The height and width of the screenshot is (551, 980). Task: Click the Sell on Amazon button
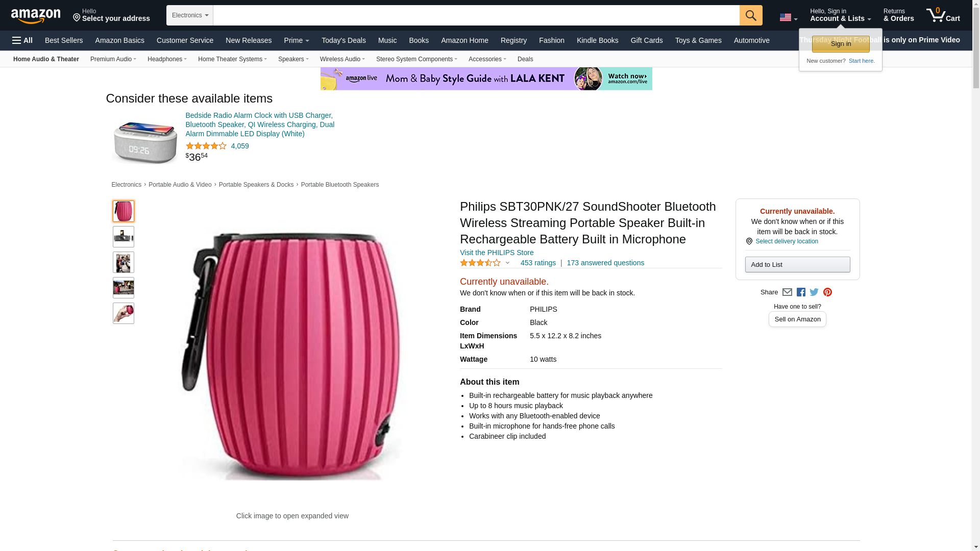(x=797, y=319)
